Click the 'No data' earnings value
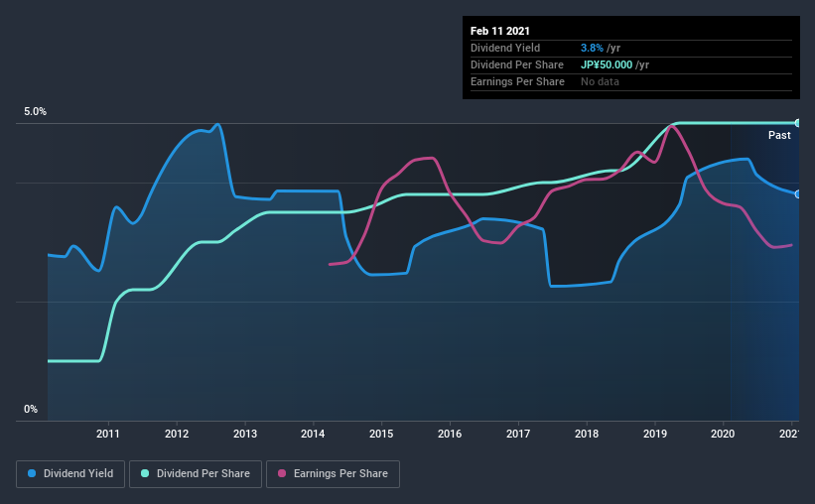 click(x=600, y=81)
